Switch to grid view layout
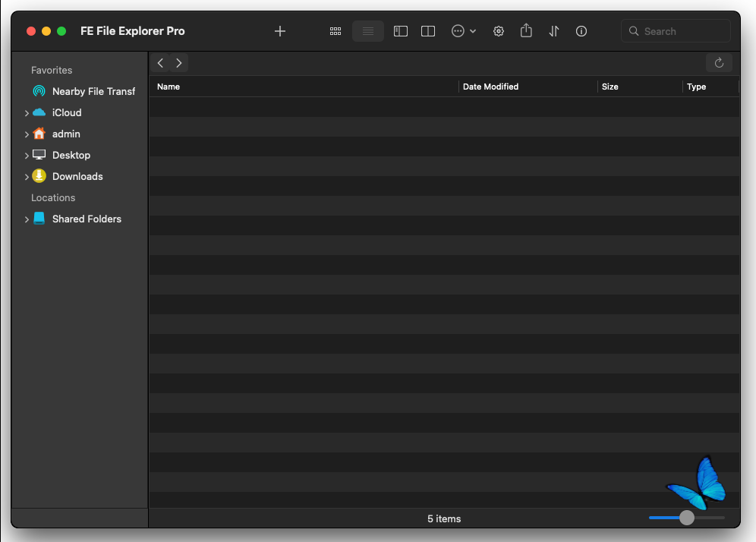Image resolution: width=756 pixels, height=542 pixels. tap(335, 31)
